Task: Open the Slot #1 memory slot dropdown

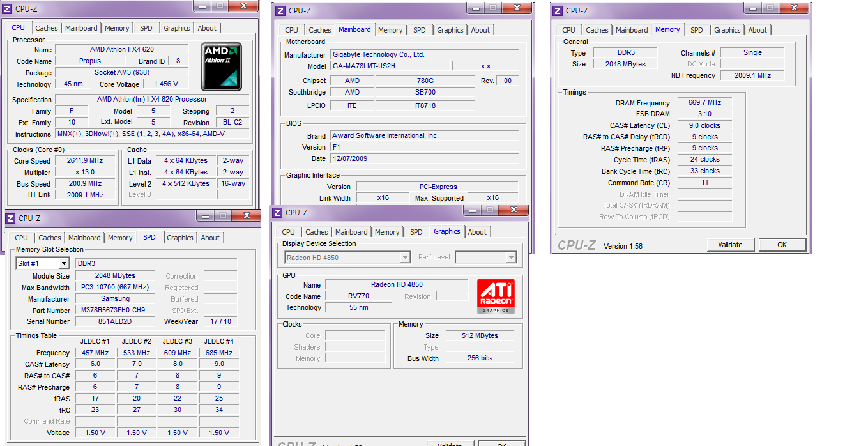Action: [x=63, y=263]
